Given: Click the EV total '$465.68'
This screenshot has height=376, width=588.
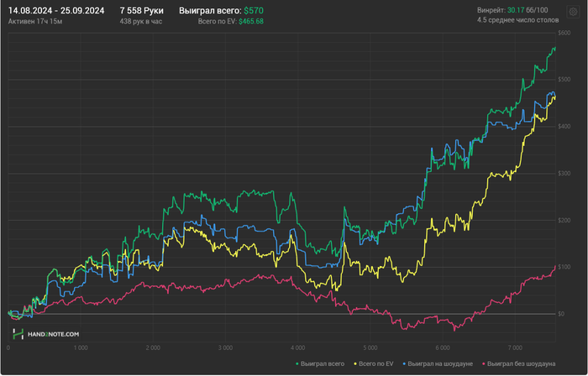Looking at the screenshot, I should coord(251,21).
